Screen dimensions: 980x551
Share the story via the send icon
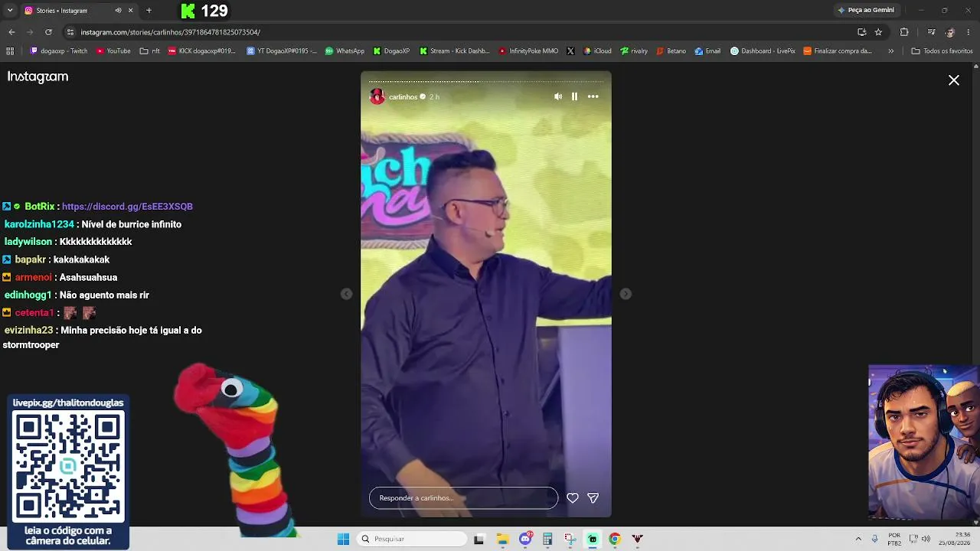593,497
